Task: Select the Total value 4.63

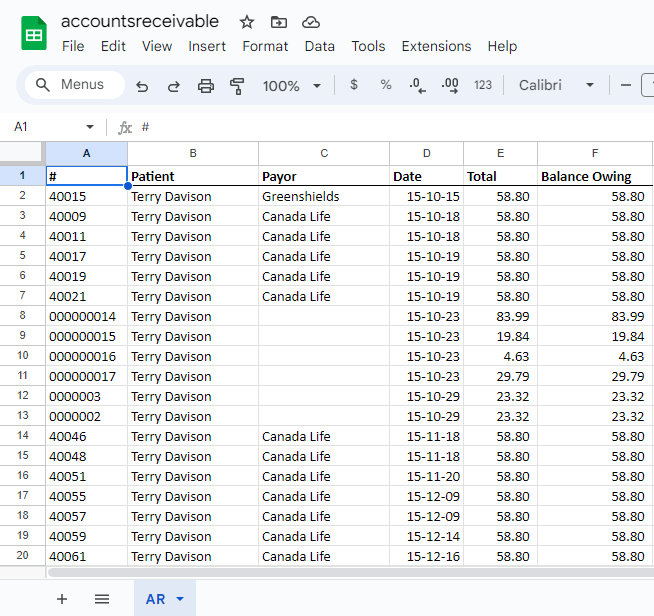Action: 501,356
